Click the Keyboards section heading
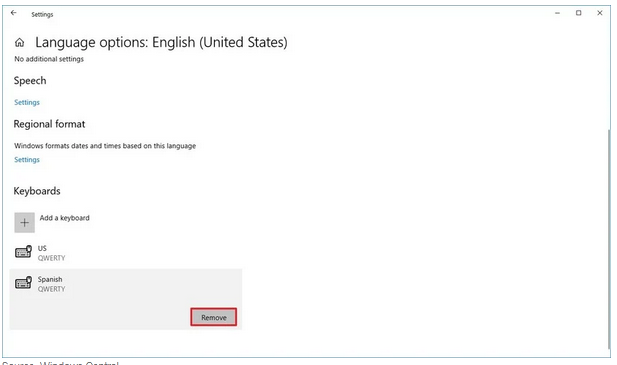Image resolution: width=617 pixels, height=365 pixels. [x=37, y=191]
